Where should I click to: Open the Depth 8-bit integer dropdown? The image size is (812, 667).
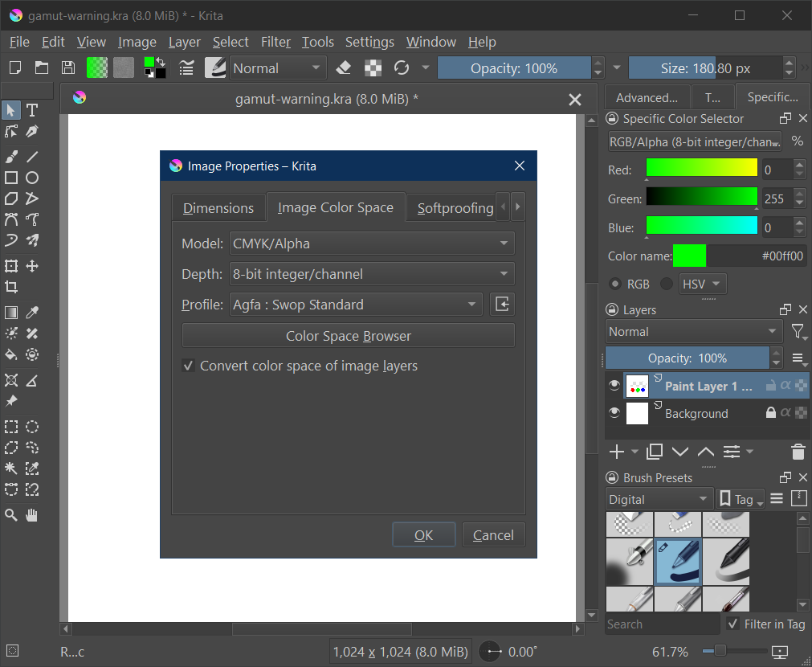point(371,274)
